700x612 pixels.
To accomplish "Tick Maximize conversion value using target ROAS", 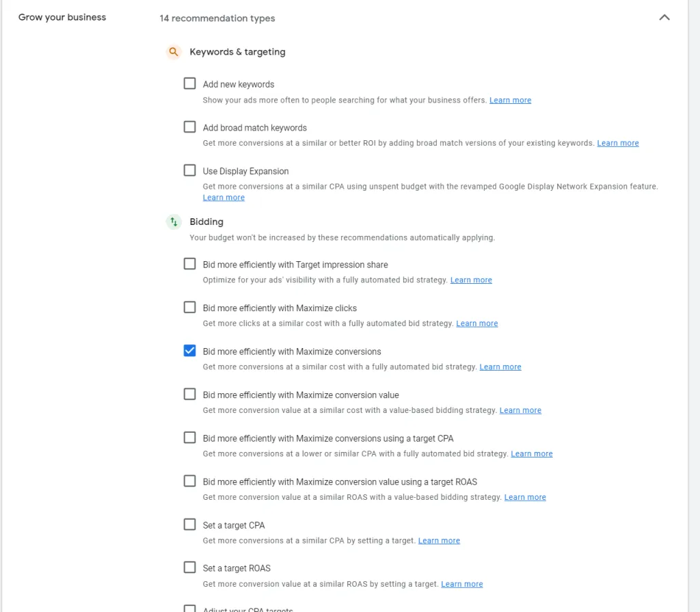I will (x=189, y=481).
